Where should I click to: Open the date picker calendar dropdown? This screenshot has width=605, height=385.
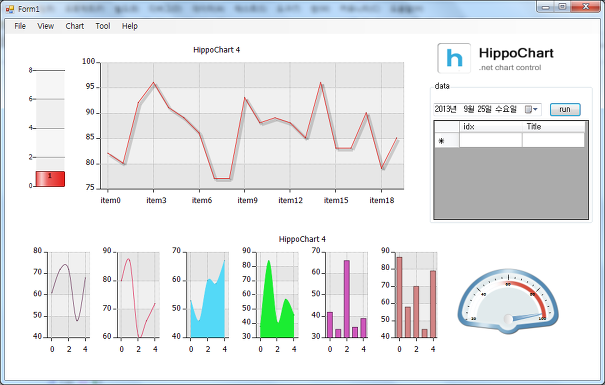tap(531, 110)
